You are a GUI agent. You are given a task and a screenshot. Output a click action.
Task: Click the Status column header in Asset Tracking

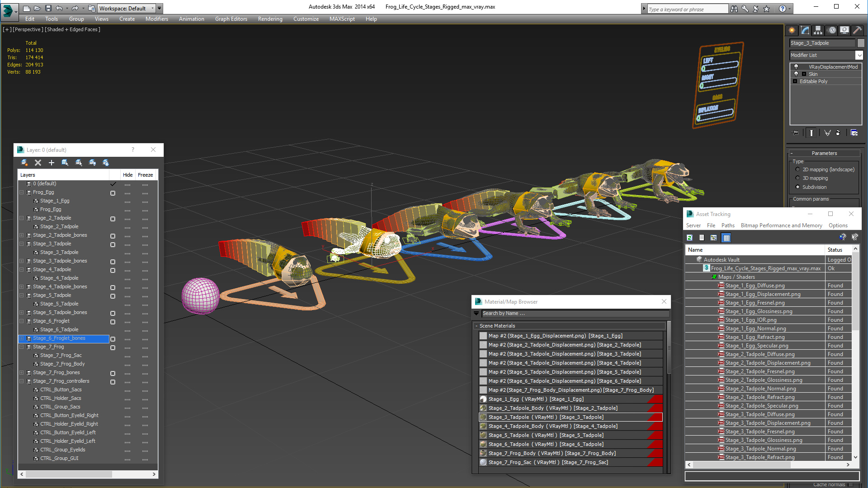839,250
